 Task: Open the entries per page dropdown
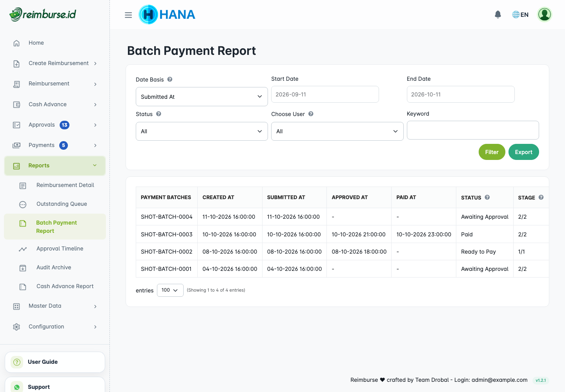pyautogui.click(x=170, y=290)
